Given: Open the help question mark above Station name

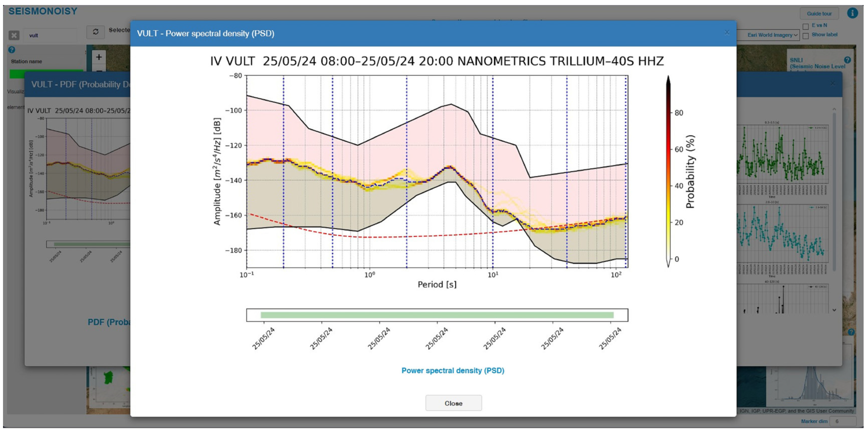Looking at the screenshot, I should click(12, 50).
